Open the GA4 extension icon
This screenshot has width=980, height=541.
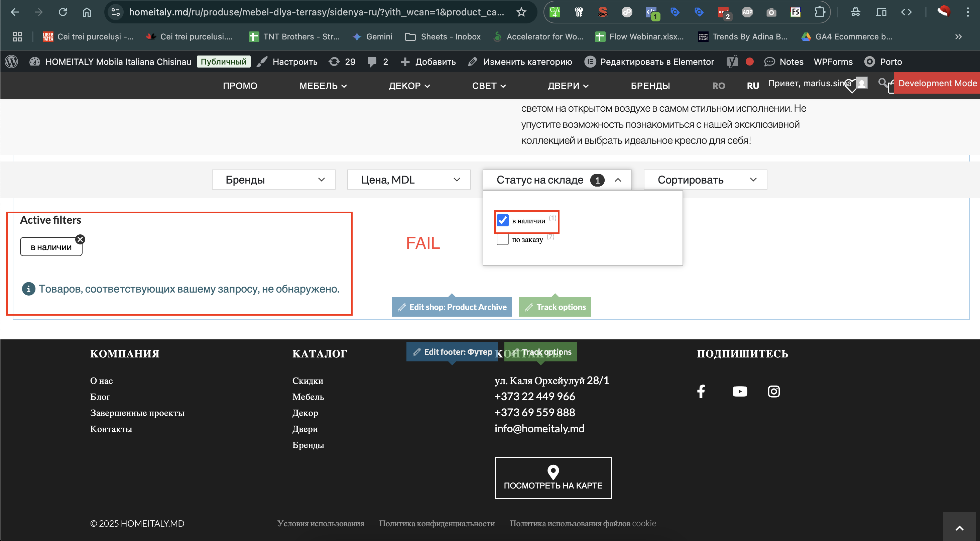pyautogui.click(x=555, y=12)
